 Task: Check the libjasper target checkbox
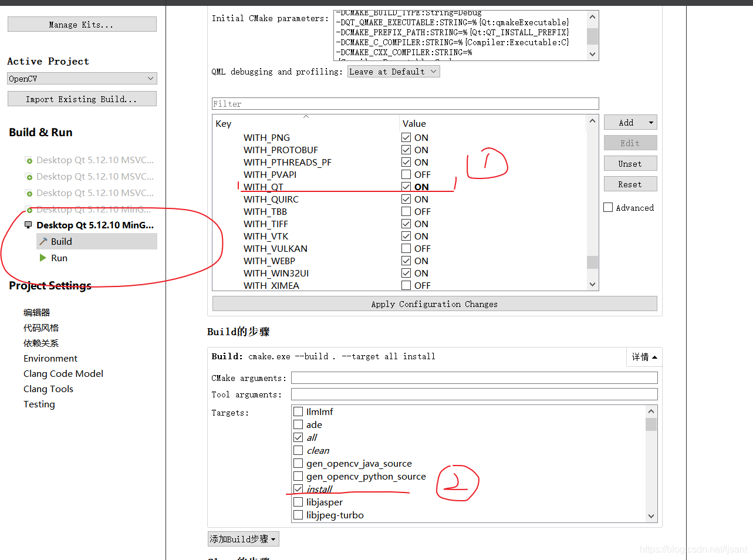point(298,502)
